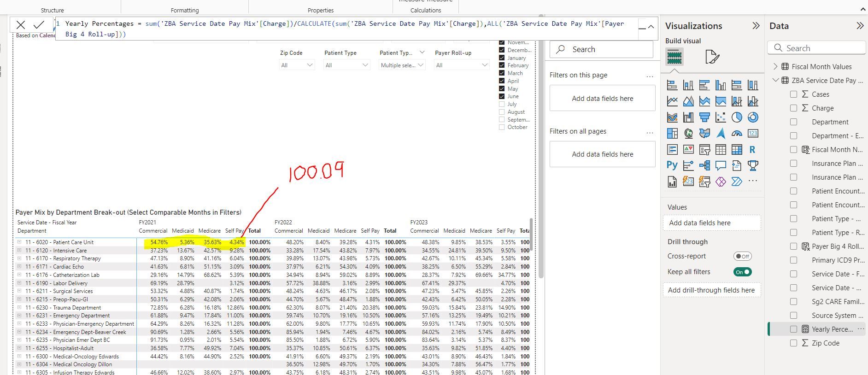Select the Q&A speech bubble visual
Image resolution: width=868 pixels, height=375 pixels.
721,165
